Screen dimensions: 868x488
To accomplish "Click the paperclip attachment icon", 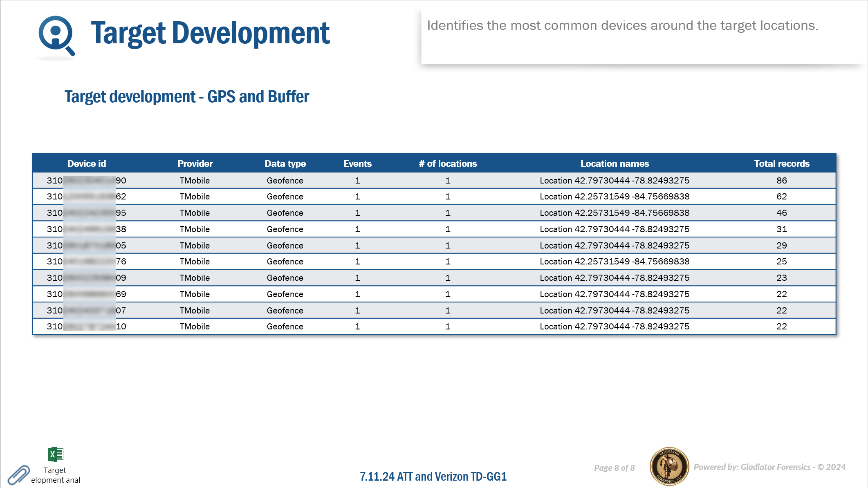I will pos(19,475).
